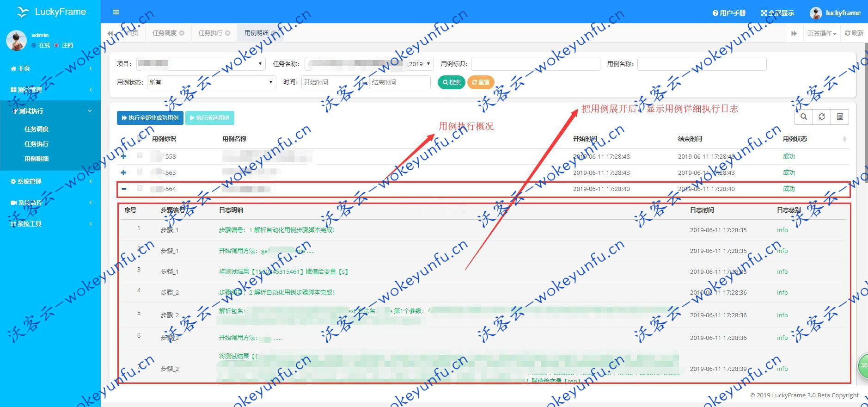Focus the 用例名称 input field

point(702,64)
